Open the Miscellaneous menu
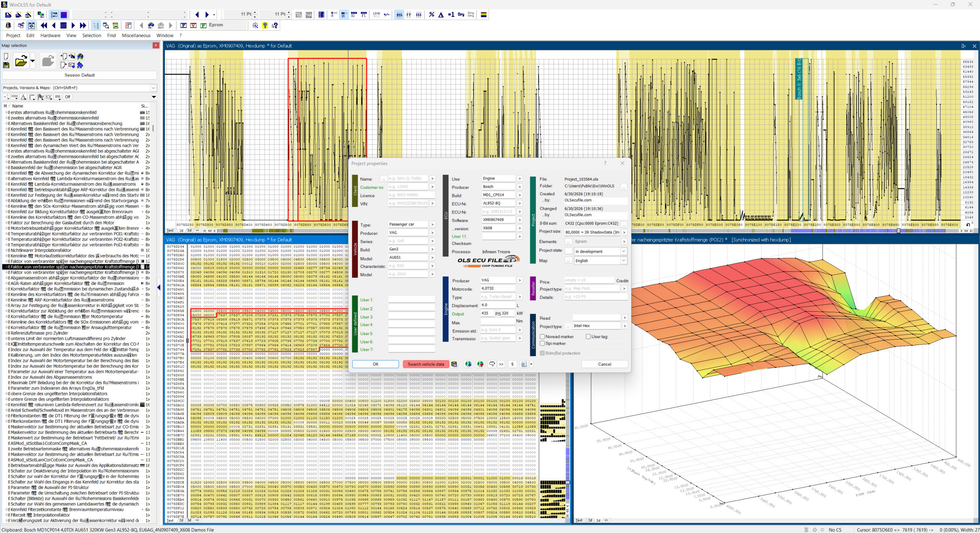Viewport: 980px width, 533px height. (x=136, y=35)
